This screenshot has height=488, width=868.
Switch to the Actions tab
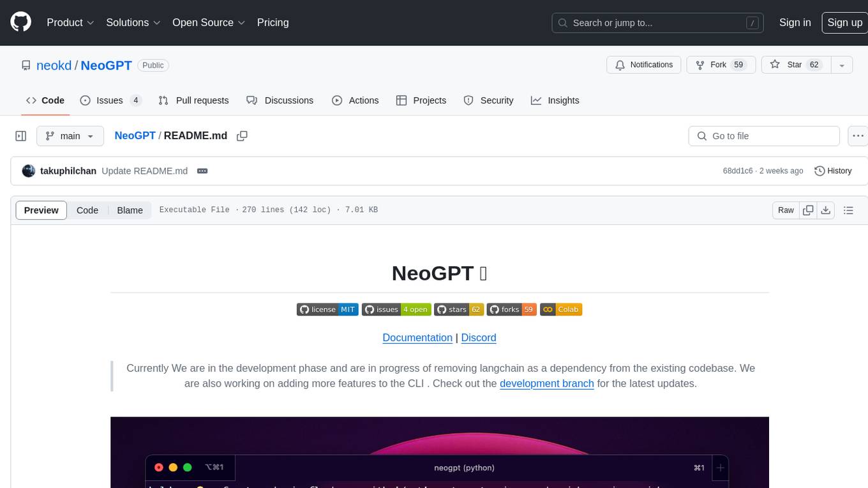(355, 100)
